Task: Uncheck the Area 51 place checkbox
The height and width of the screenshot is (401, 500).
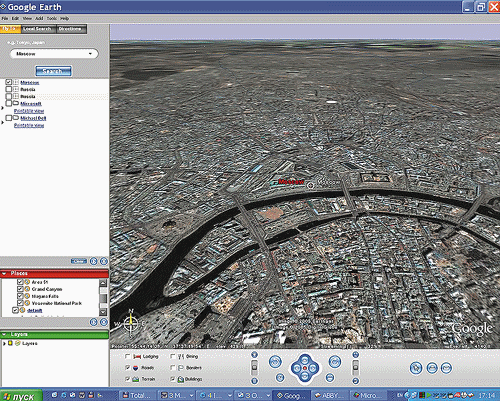Action: 20,282
